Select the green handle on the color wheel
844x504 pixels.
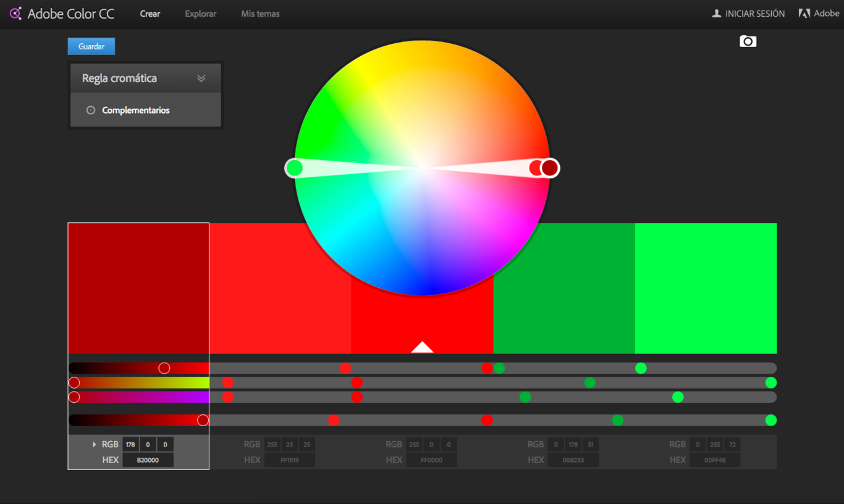[295, 167]
